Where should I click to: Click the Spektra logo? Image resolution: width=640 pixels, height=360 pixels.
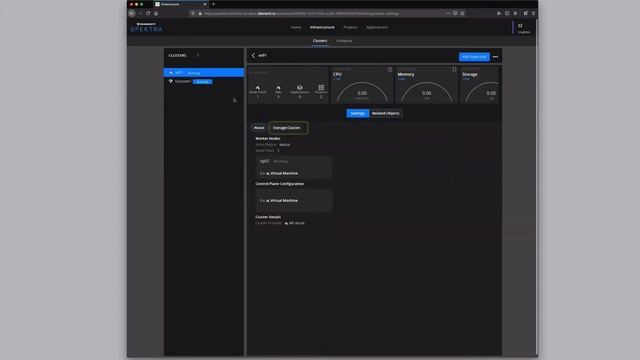pos(147,27)
